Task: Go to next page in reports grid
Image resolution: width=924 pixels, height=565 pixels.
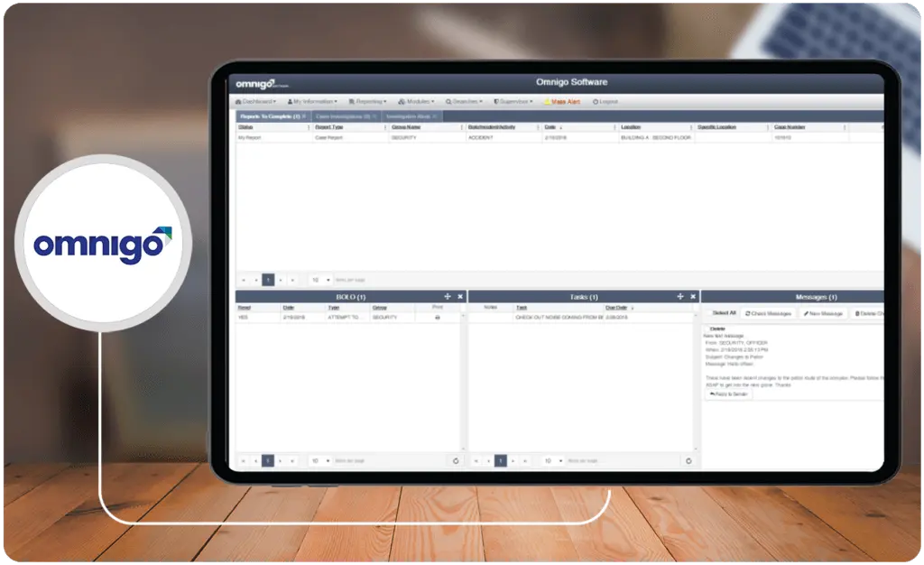Action: (281, 280)
